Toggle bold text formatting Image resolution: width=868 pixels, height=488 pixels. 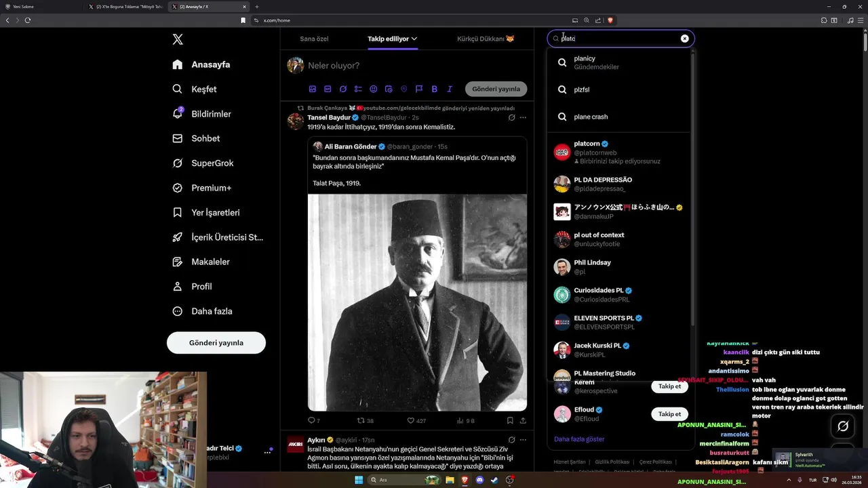(x=434, y=89)
